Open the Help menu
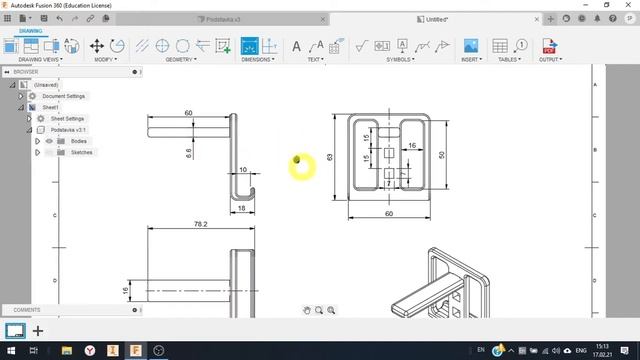 [613, 18]
